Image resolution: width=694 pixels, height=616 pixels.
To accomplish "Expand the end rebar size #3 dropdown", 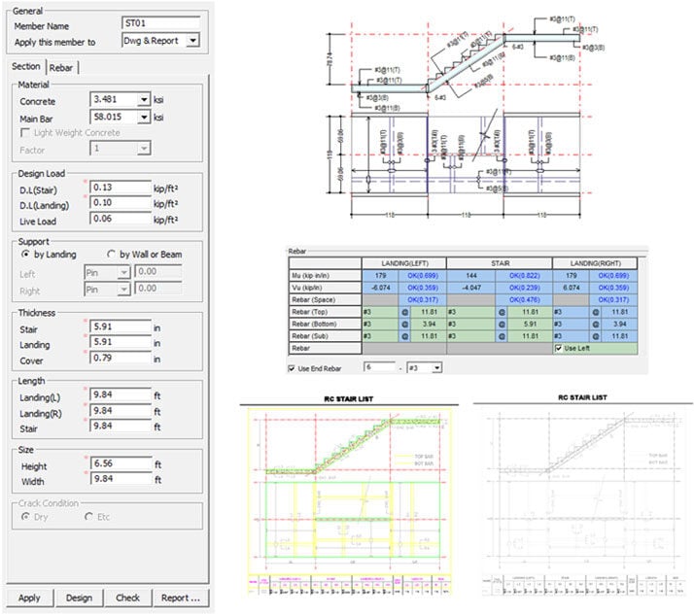I will [x=435, y=368].
